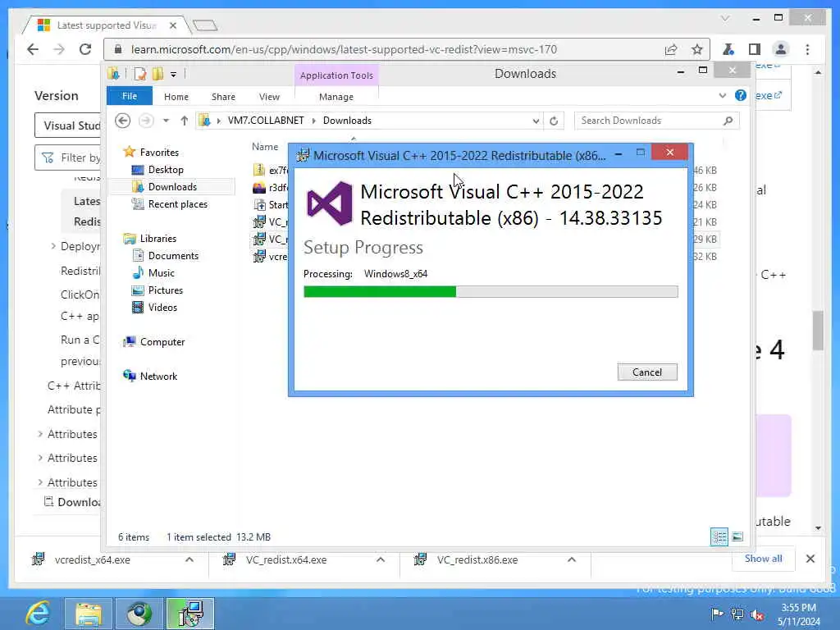
Task: Click the setup progress bar
Action: pyautogui.click(x=491, y=291)
